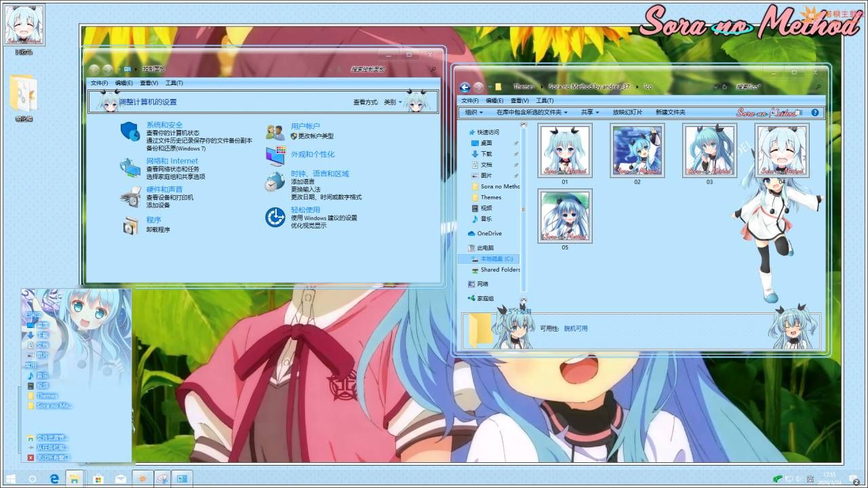Screen dimensions: 868x488
Task: Click Explorer search box
Action: pos(777,87)
